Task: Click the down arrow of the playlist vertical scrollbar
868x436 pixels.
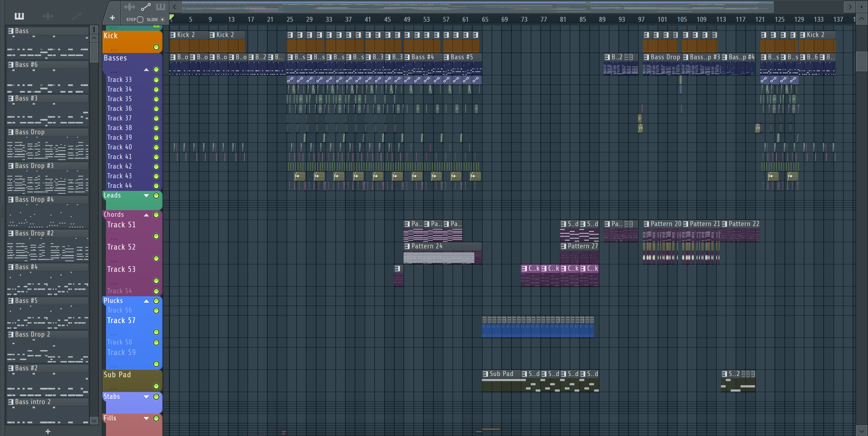Action: (x=862, y=431)
